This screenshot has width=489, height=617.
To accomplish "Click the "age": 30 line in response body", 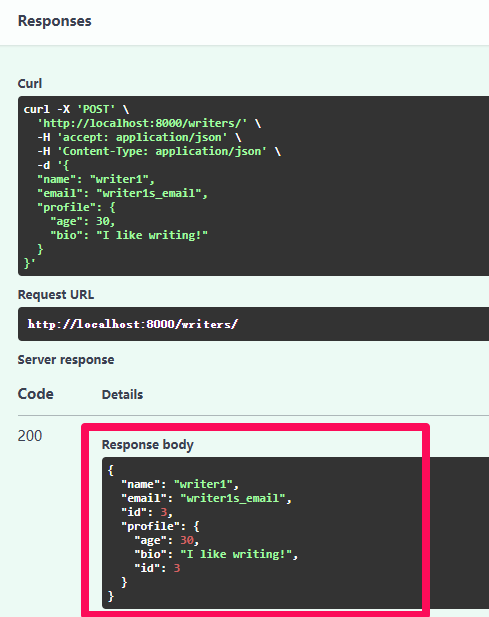I will (167, 540).
